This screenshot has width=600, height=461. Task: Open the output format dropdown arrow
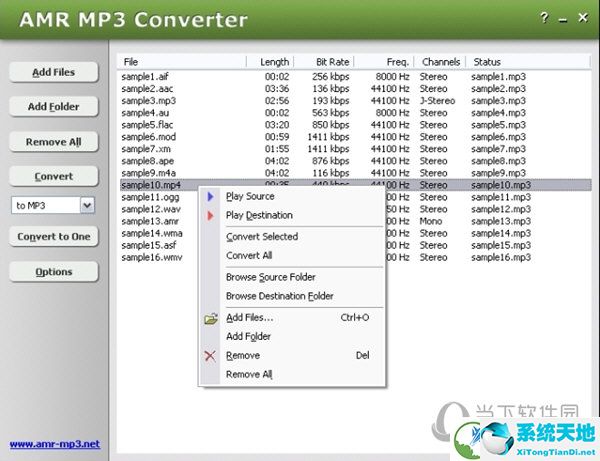point(87,205)
